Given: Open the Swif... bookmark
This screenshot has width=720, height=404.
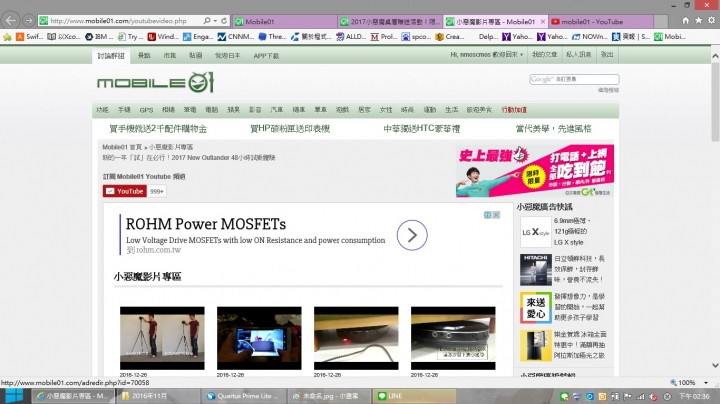Looking at the screenshot, I should 29,37.
